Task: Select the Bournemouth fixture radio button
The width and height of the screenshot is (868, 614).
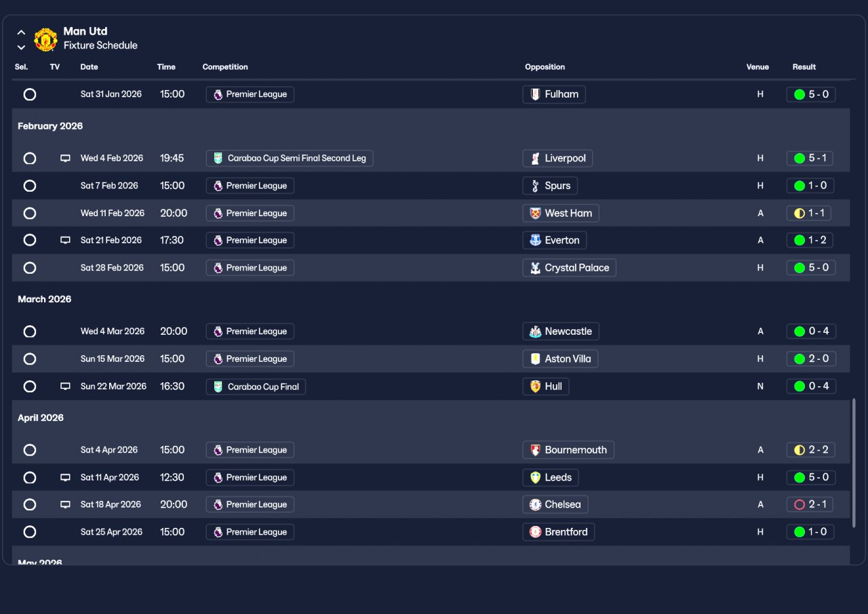Action: click(30, 450)
